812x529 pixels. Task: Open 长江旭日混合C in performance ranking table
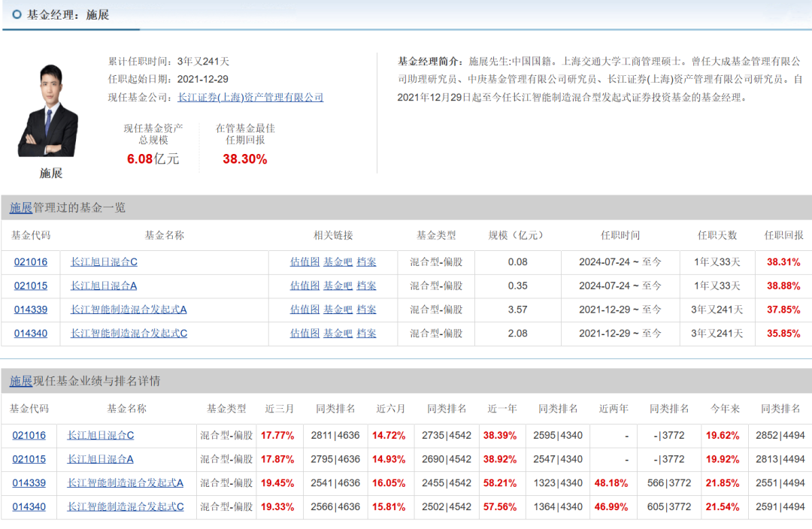[x=101, y=435]
